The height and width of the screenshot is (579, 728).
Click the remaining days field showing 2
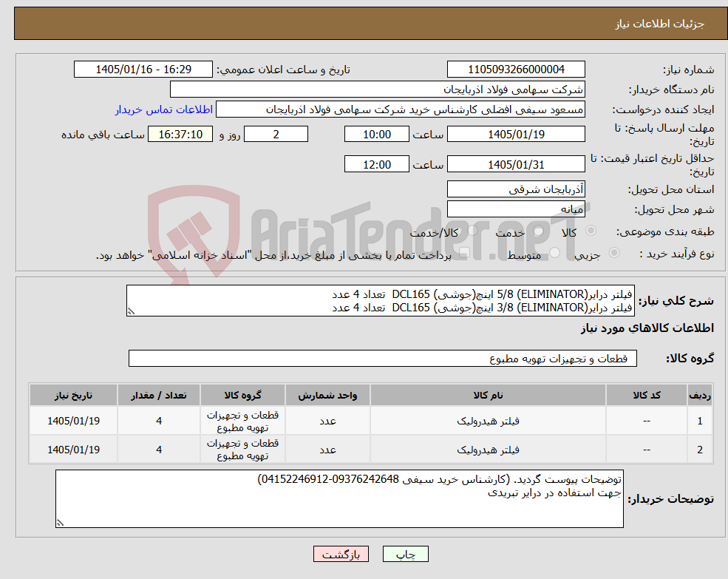pyautogui.click(x=276, y=135)
